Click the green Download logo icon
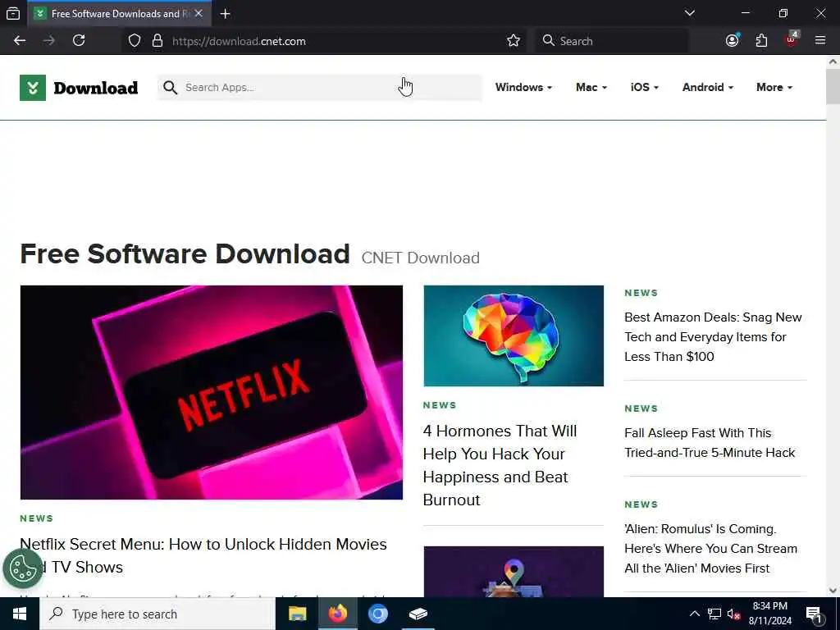 [x=33, y=88]
